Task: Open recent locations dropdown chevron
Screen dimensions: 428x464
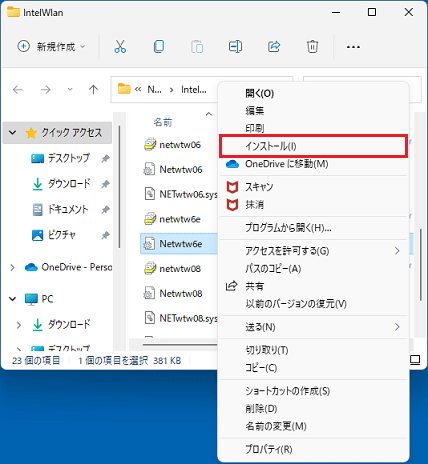Action: pyautogui.click(x=70, y=89)
